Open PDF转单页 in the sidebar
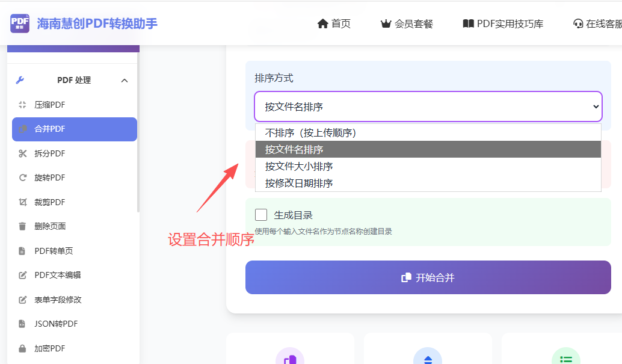622x364 pixels. (x=74, y=251)
